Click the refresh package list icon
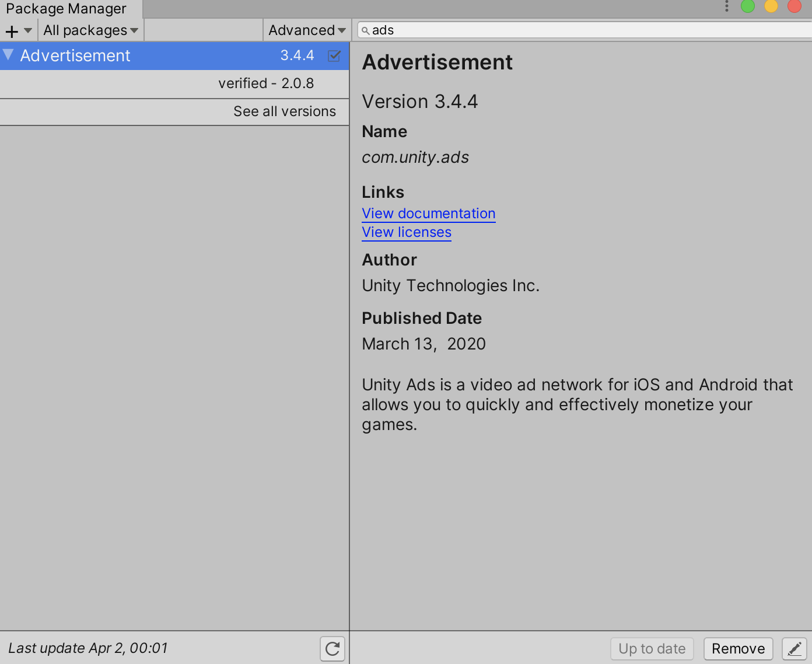This screenshot has width=812, height=664. coord(332,648)
